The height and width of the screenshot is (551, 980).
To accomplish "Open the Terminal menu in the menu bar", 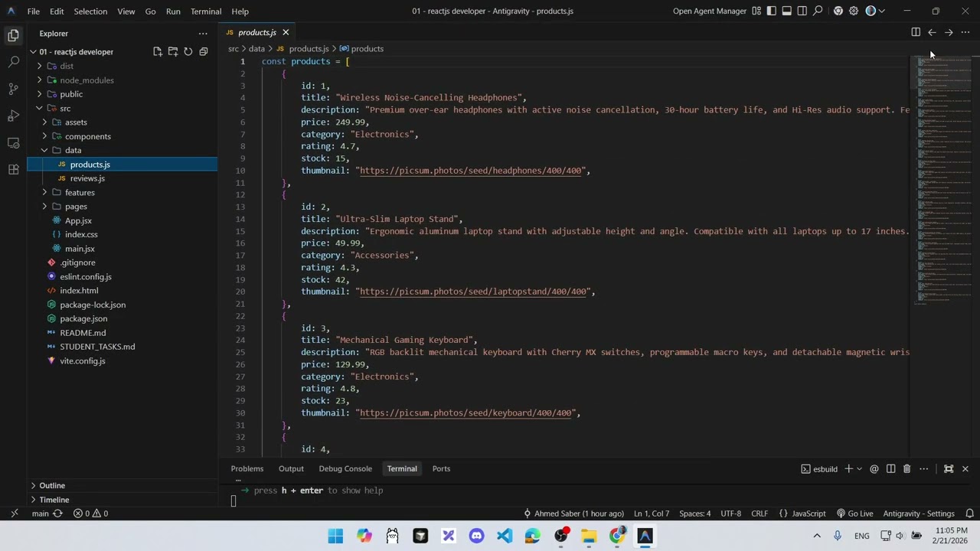I will coord(206,11).
